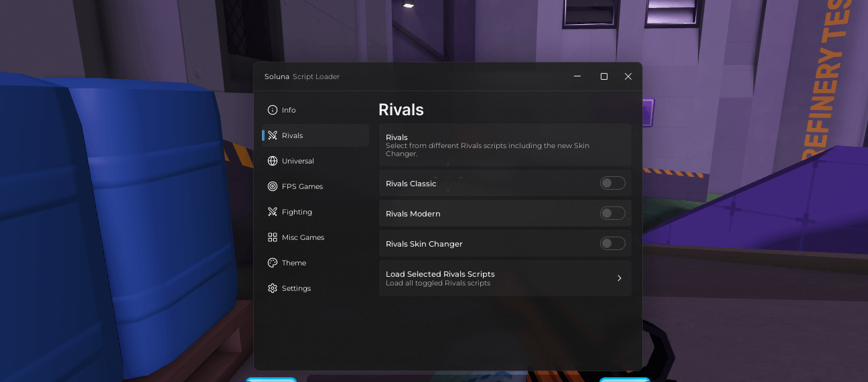Switch to the Universal tab label
Viewport: 868px width, 382px height.
tap(298, 161)
